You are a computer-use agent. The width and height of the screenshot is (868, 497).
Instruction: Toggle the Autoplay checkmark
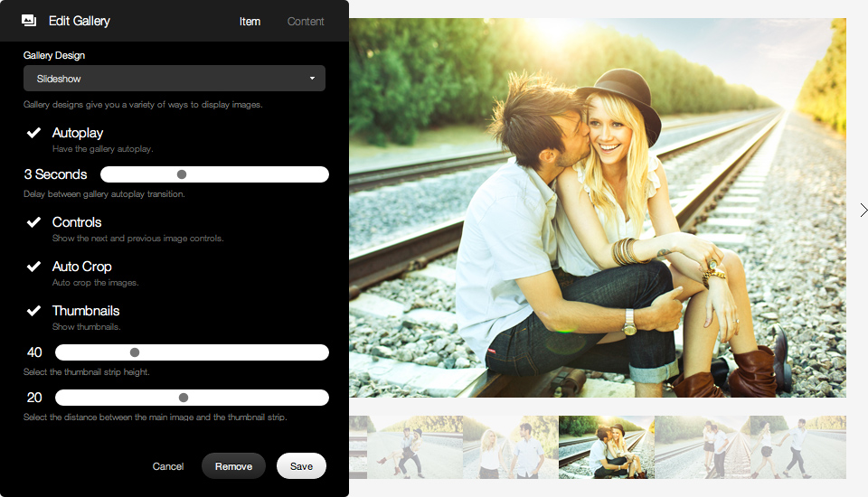33,133
